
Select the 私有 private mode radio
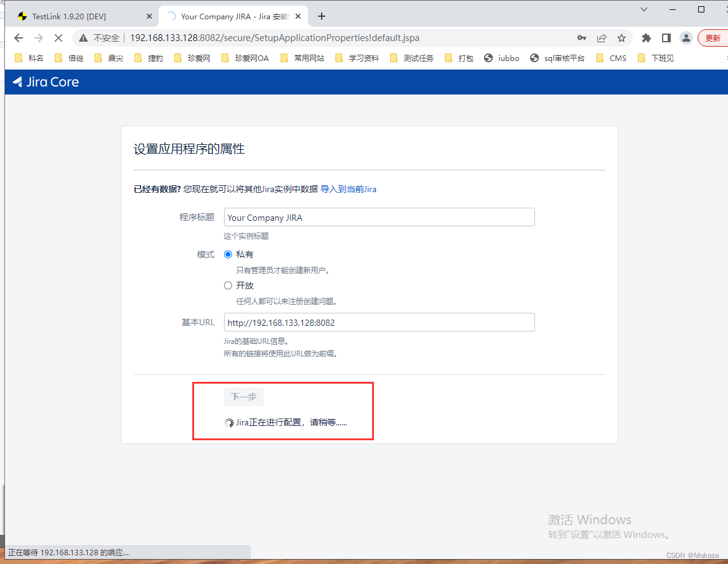pos(228,254)
